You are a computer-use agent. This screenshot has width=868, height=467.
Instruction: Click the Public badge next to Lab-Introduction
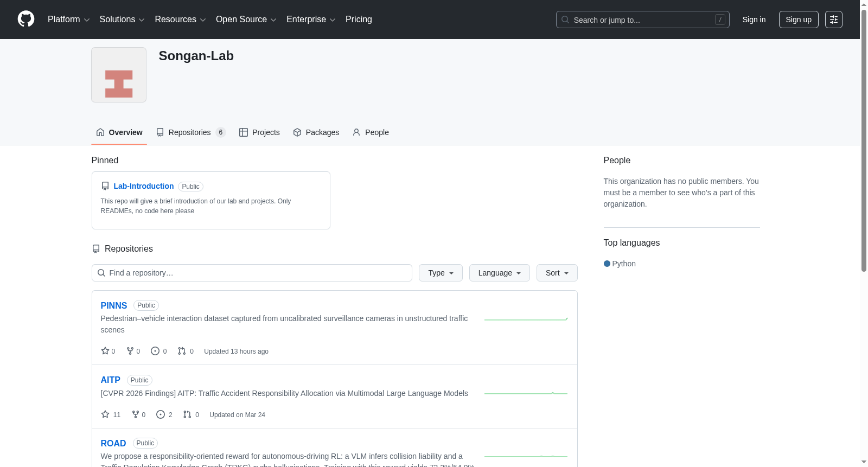[x=190, y=187]
